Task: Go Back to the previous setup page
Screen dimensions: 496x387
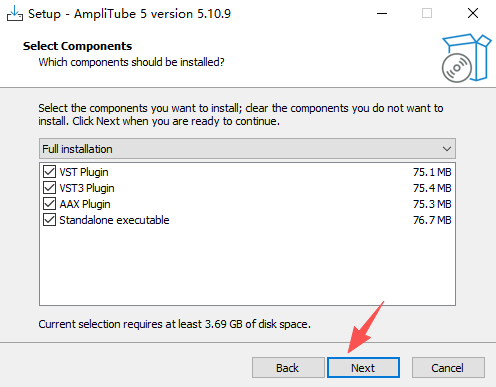Action: pos(288,368)
